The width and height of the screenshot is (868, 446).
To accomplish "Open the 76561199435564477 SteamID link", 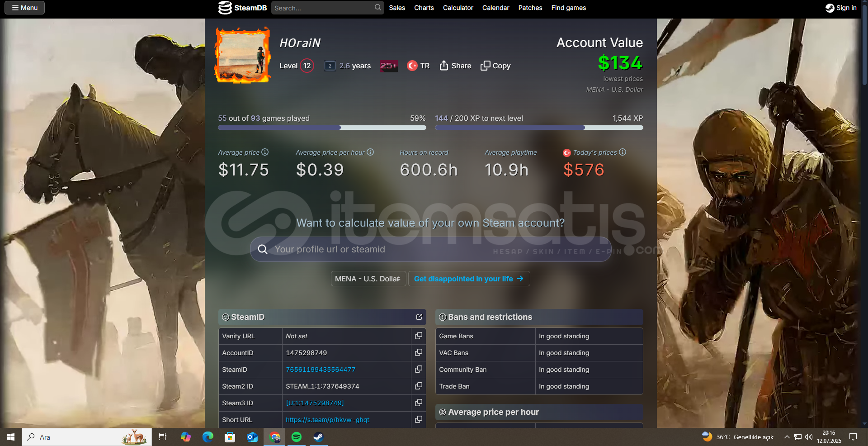I will pos(321,370).
